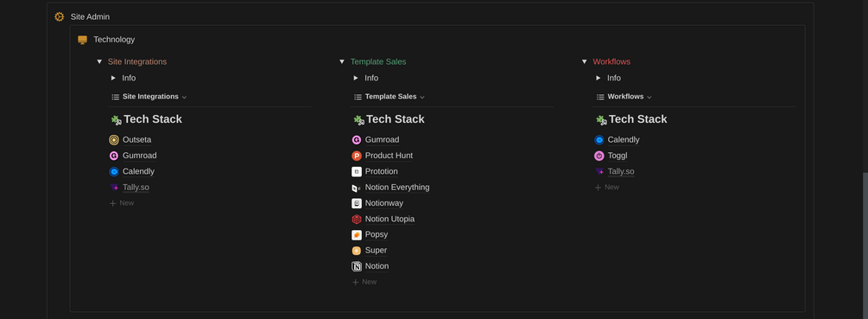Click the Notionway icon

(x=357, y=203)
